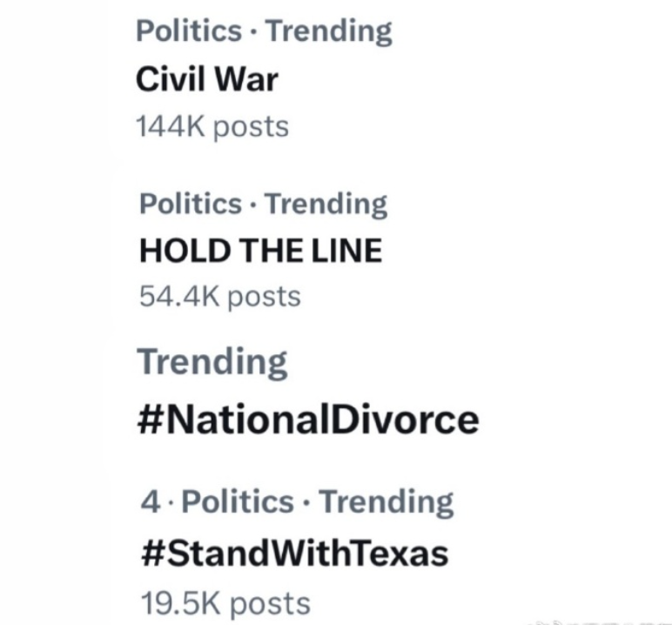The image size is (672, 625).
Task: Click the 54.4K posts count
Action: click(x=220, y=297)
